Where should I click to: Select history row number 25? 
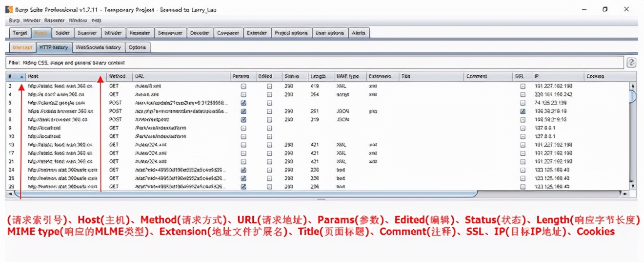(x=317, y=178)
